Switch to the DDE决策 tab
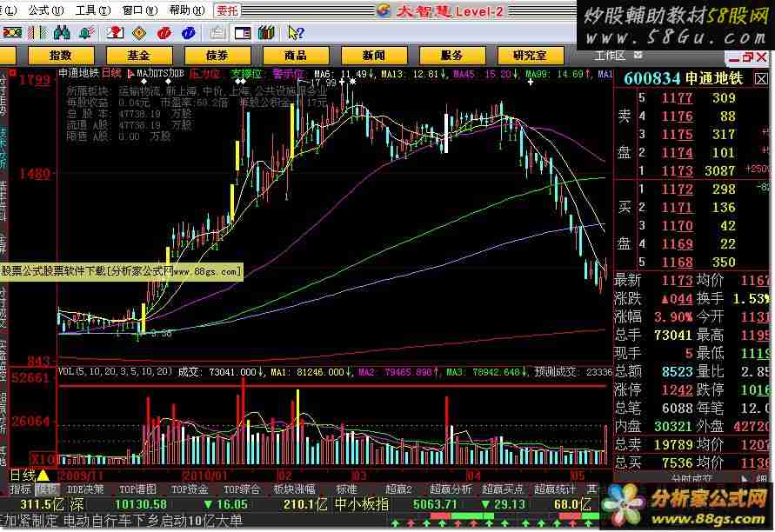Image resolution: width=775 pixels, height=532 pixels. click(85, 489)
